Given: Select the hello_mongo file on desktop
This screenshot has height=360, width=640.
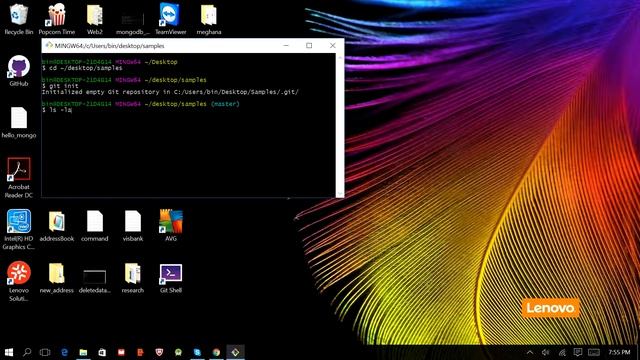Looking at the screenshot, I should click(19, 122).
